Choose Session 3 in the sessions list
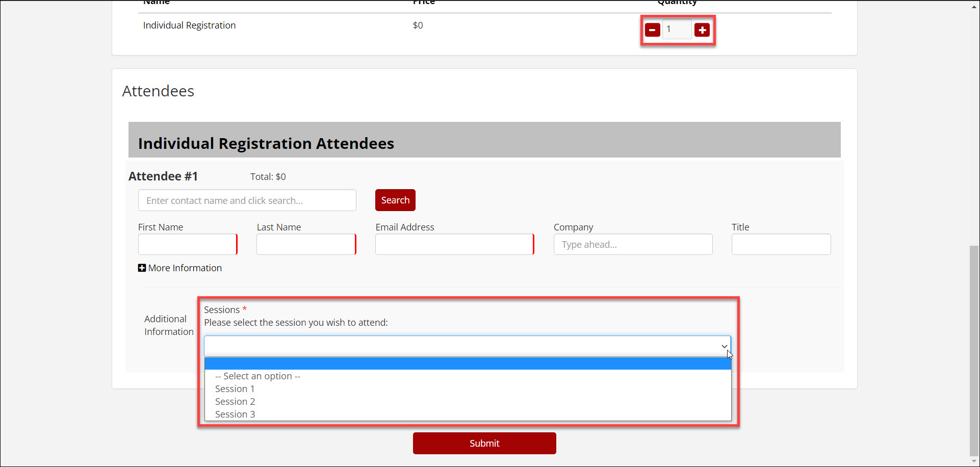Screen dimensions: 980x467 pos(235,414)
